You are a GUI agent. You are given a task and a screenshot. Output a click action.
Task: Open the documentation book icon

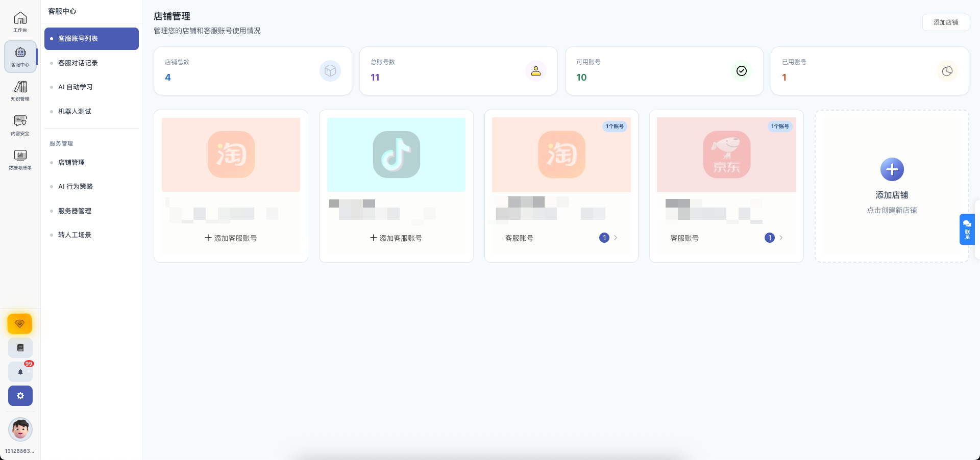click(x=20, y=348)
